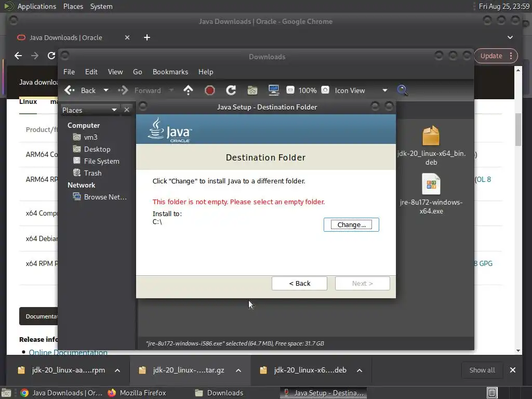Image resolution: width=532 pixels, height=399 pixels.
Task: Open Chrome's three-dot menu
Action: 511,56
